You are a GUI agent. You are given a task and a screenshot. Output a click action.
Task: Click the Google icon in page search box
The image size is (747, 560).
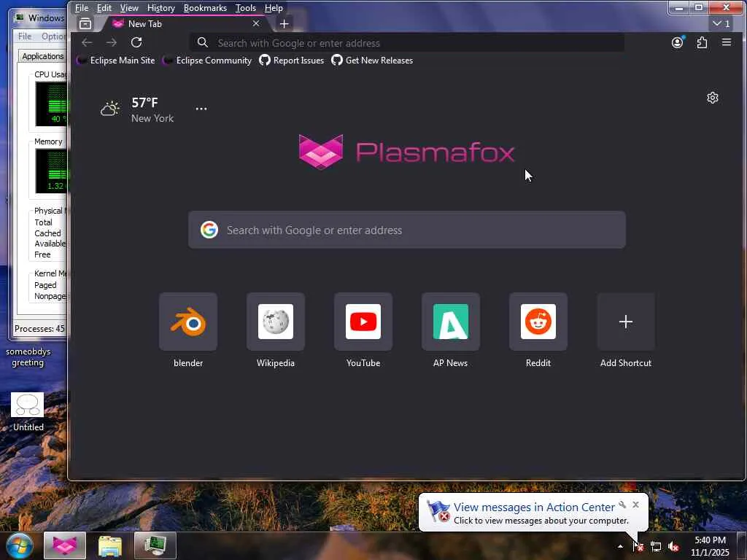point(209,230)
